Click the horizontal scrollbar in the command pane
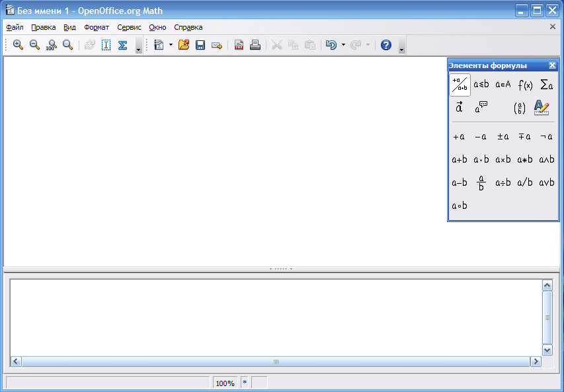Screen dimensions: 564x392 click(276, 362)
